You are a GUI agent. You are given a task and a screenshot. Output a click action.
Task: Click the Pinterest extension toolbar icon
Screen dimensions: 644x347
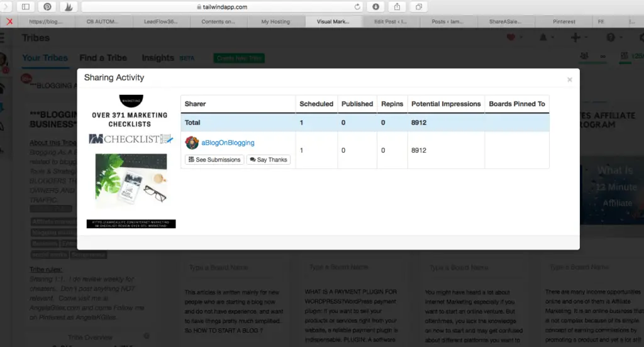(x=47, y=6)
